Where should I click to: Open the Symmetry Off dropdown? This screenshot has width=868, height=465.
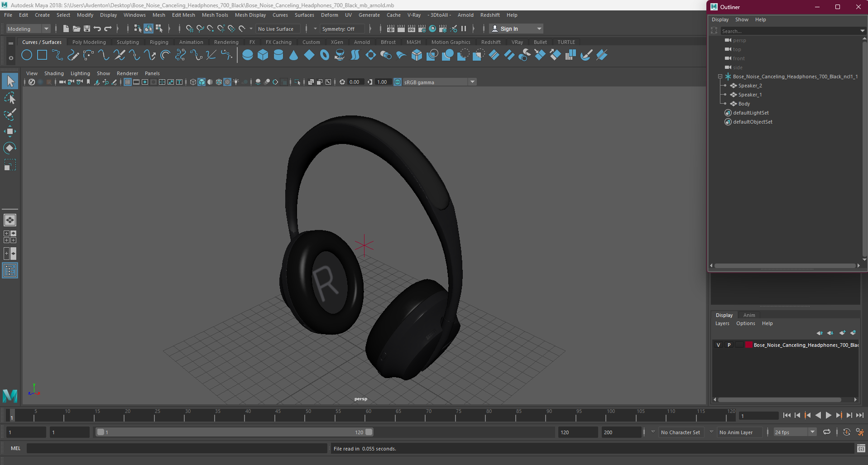342,29
